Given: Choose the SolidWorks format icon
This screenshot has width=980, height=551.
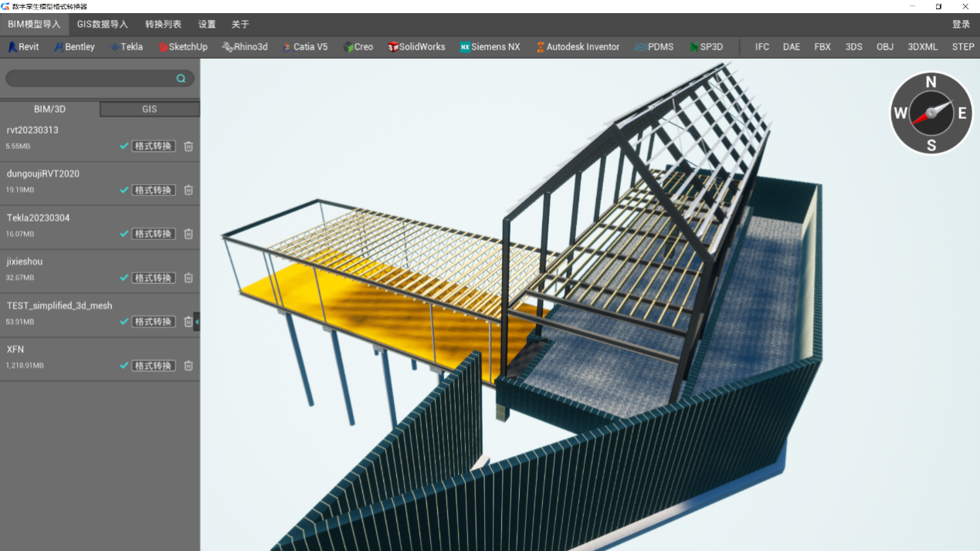Looking at the screenshot, I should [394, 46].
